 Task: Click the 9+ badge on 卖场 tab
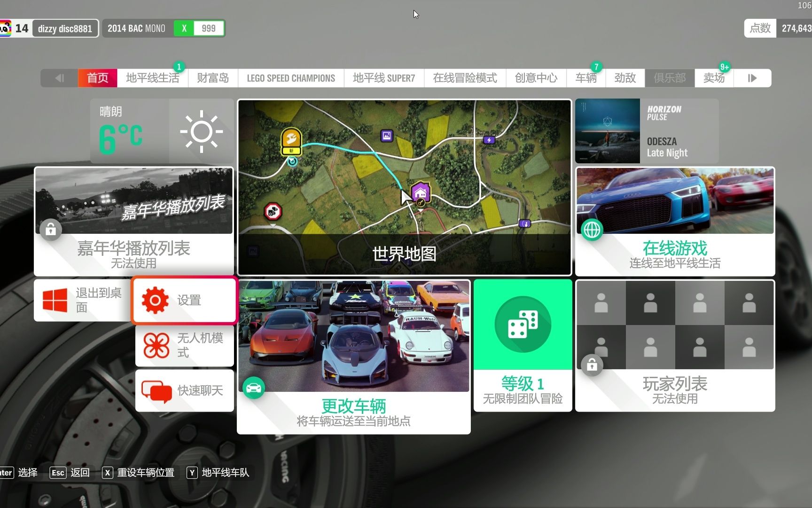(724, 67)
